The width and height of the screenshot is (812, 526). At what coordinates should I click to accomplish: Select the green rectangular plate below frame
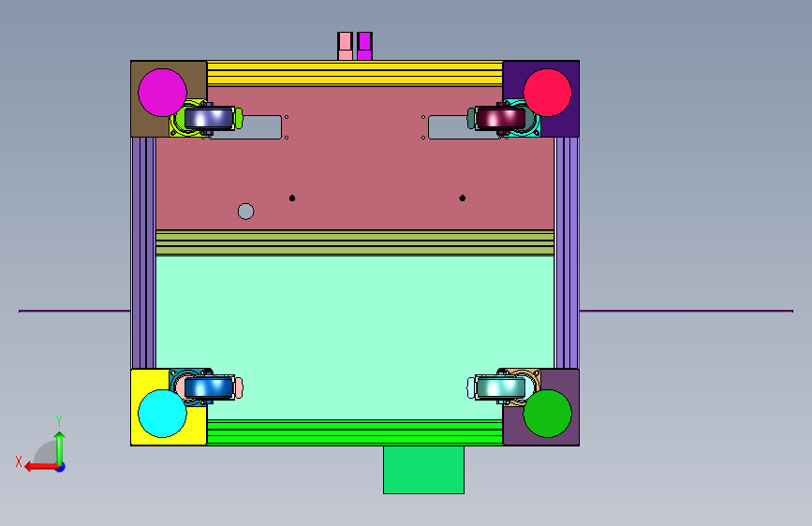(x=423, y=470)
